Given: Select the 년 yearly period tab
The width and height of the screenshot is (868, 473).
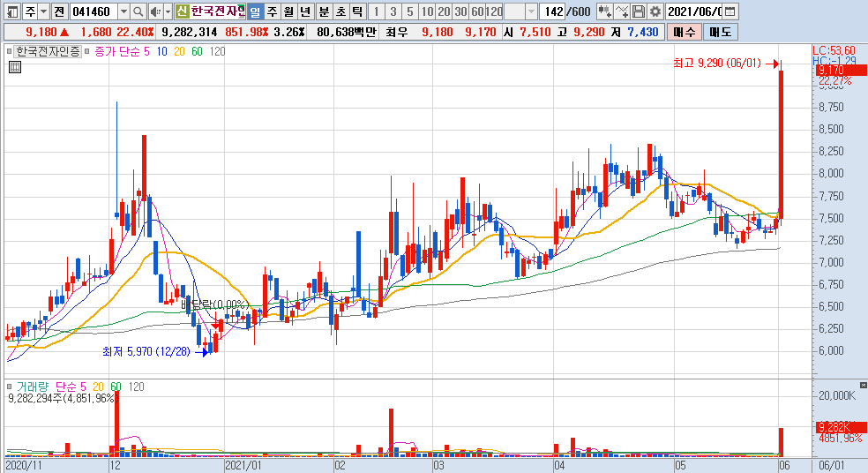Looking at the screenshot, I should [x=305, y=11].
